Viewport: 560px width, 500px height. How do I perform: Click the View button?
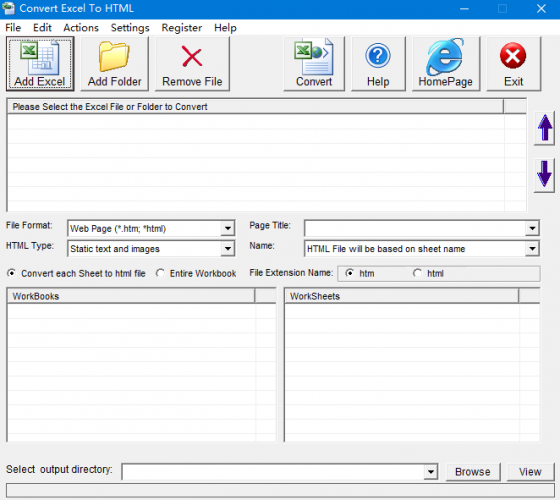click(x=530, y=472)
